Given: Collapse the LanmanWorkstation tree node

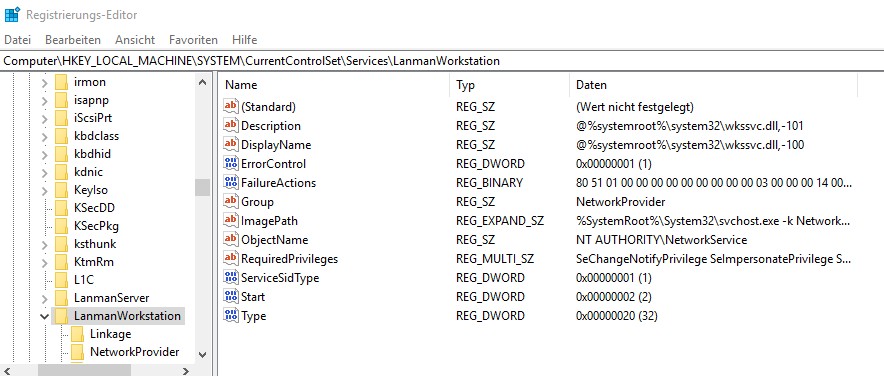Looking at the screenshot, I should tap(45, 316).
